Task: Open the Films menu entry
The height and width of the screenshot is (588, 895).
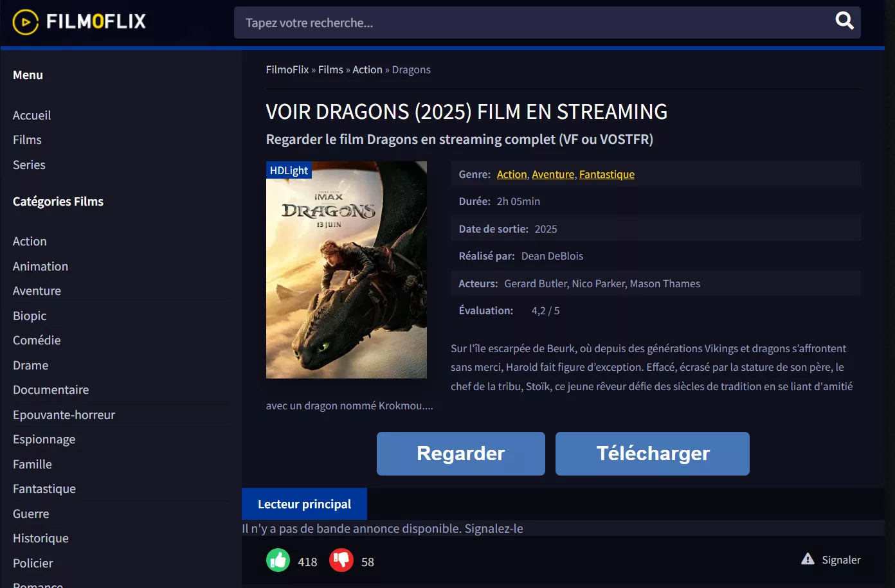Action: (x=27, y=139)
